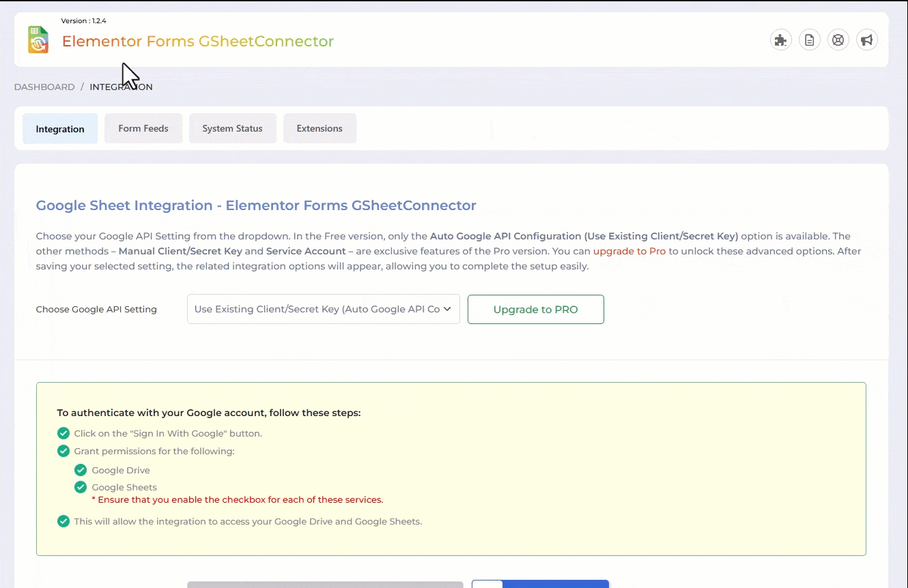This screenshot has width=908, height=588.
Task: Click the lifebuoy support icon
Action: tap(838, 40)
